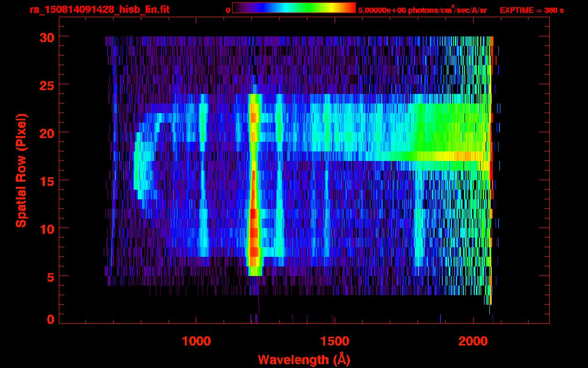Click the filename ra_150814091428_hisb_lin.fit title
Image resolution: width=588 pixels, height=368 pixels.
coord(99,10)
